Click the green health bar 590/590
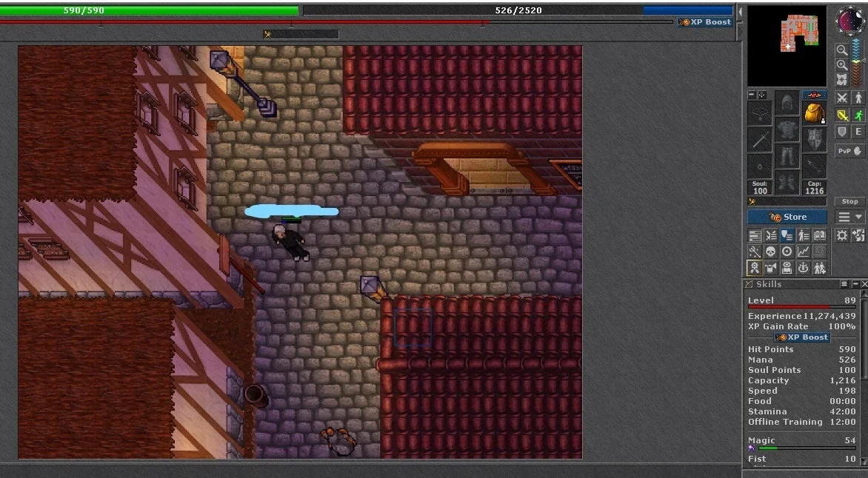Viewport: 868px width, 478px height. click(150, 10)
